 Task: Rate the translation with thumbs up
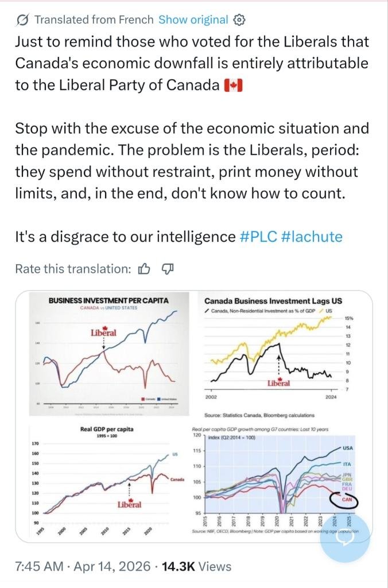click(x=145, y=269)
